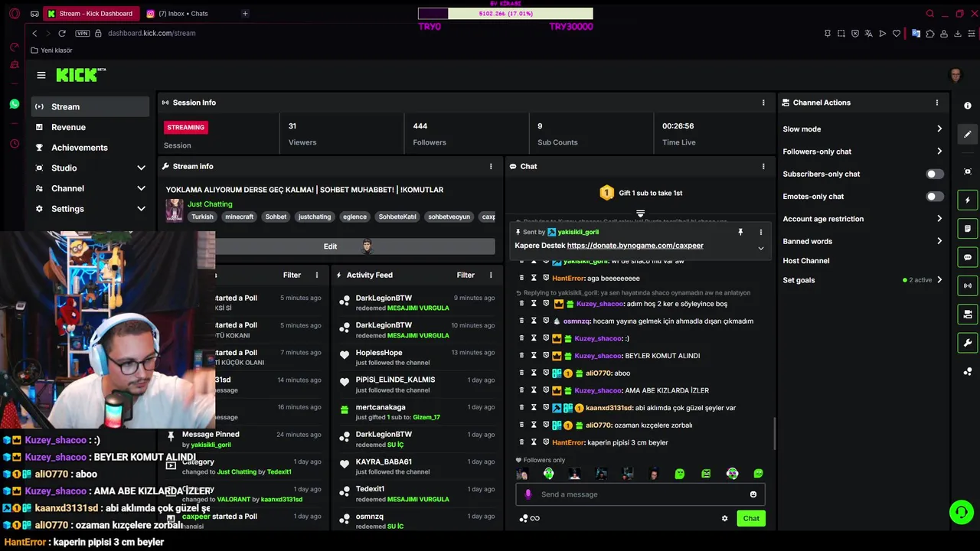Screen dimensions: 980x551
Task: Click the 'Followers only' label above emotes
Action: (x=541, y=460)
